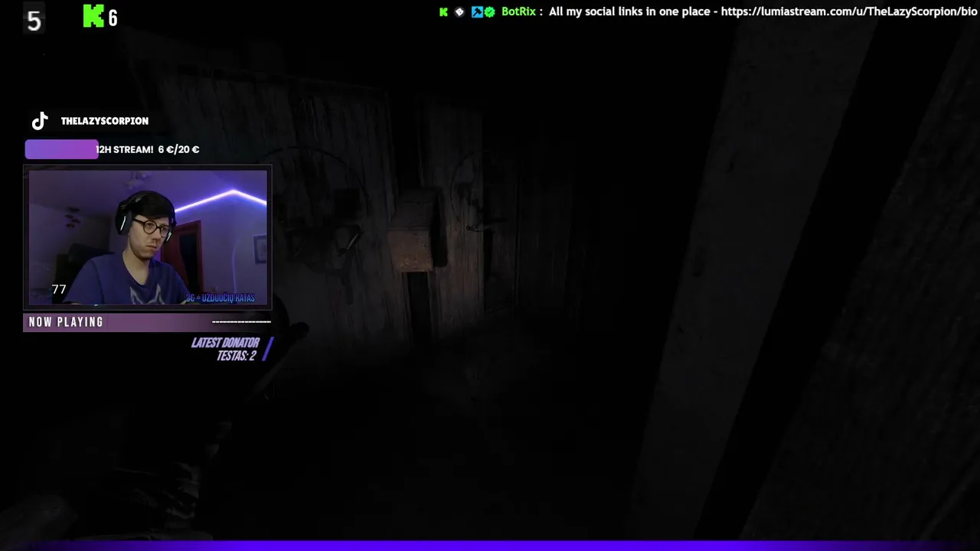Click the green verified badge beside BotRix

(x=489, y=11)
